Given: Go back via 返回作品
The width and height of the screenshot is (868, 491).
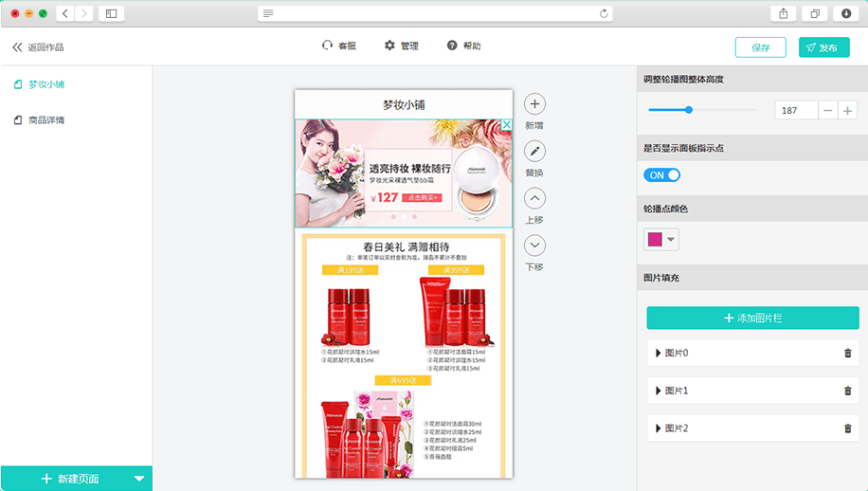Looking at the screenshot, I should (x=38, y=47).
